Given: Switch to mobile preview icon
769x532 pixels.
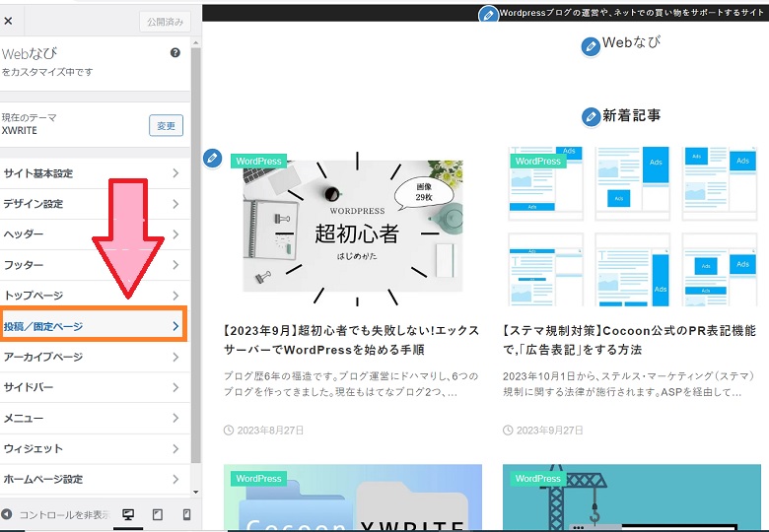Looking at the screenshot, I should coord(187,514).
